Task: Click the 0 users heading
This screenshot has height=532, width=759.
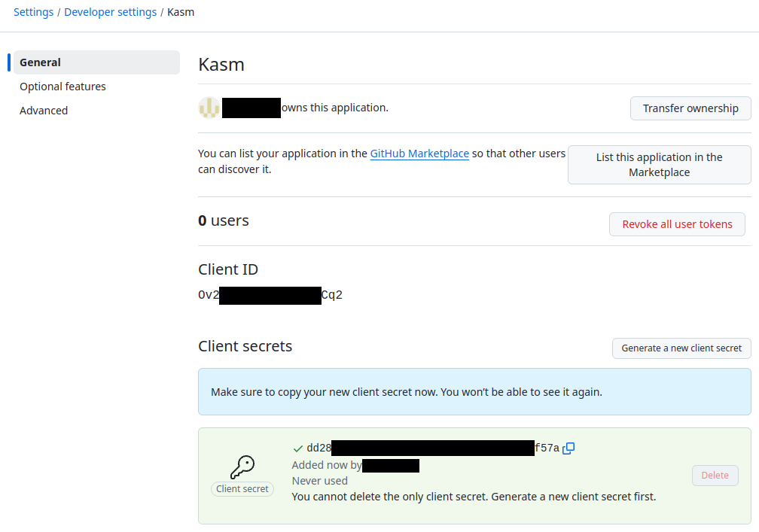Action: pyautogui.click(x=224, y=220)
